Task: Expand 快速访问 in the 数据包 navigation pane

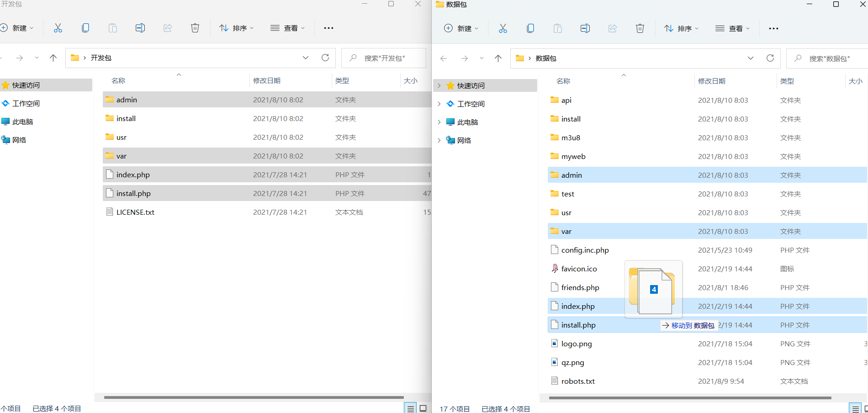Action: tap(439, 85)
